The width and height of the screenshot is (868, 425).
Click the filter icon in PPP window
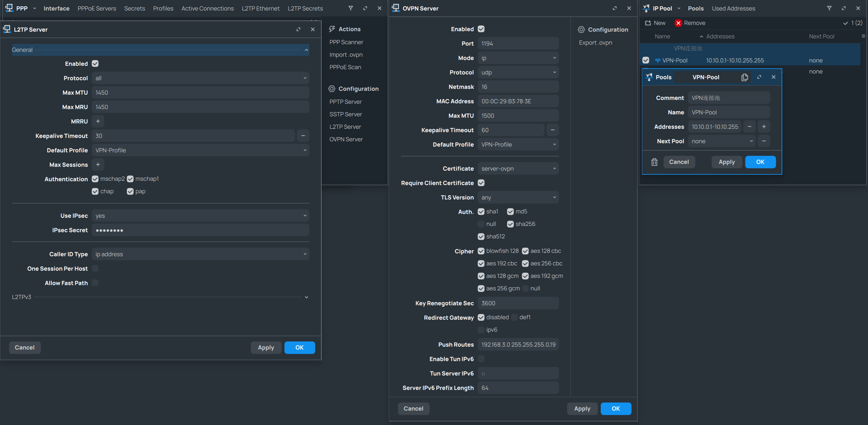[x=350, y=8]
